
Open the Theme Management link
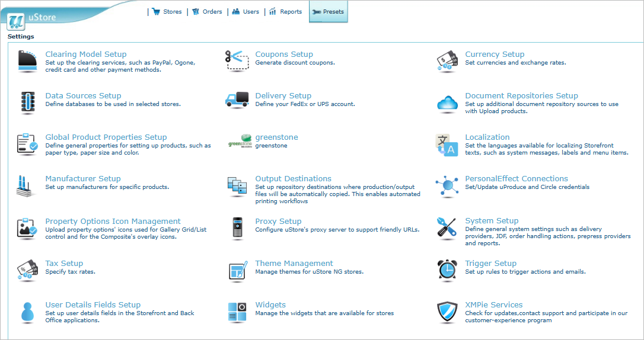pyautogui.click(x=294, y=264)
